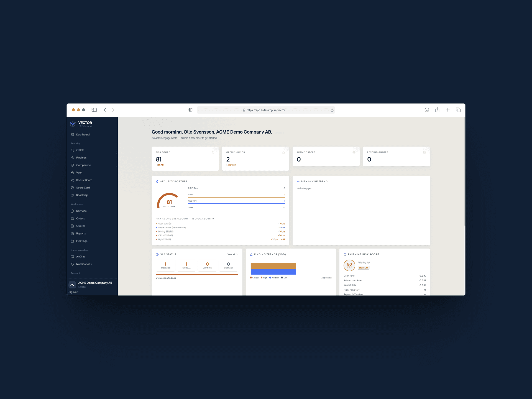The image size is (532, 399).
Task: Click the Score Card shield icon
Action: coord(72,188)
